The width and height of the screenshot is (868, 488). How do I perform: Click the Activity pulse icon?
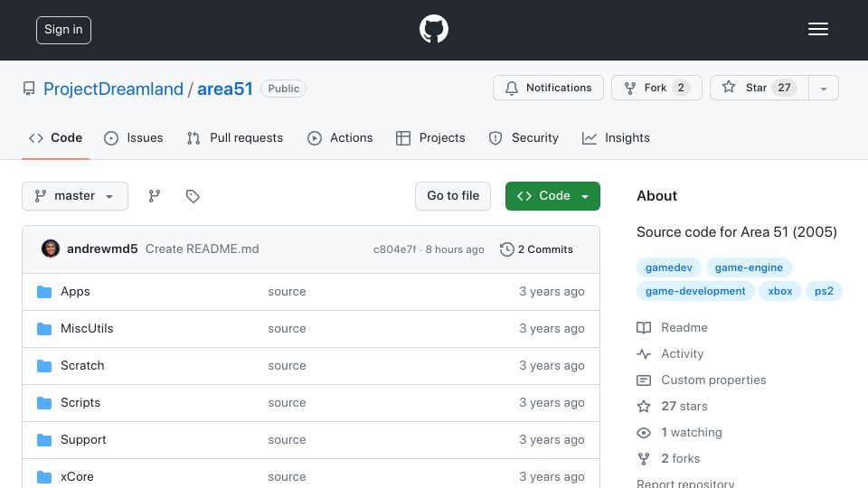pos(644,353)
